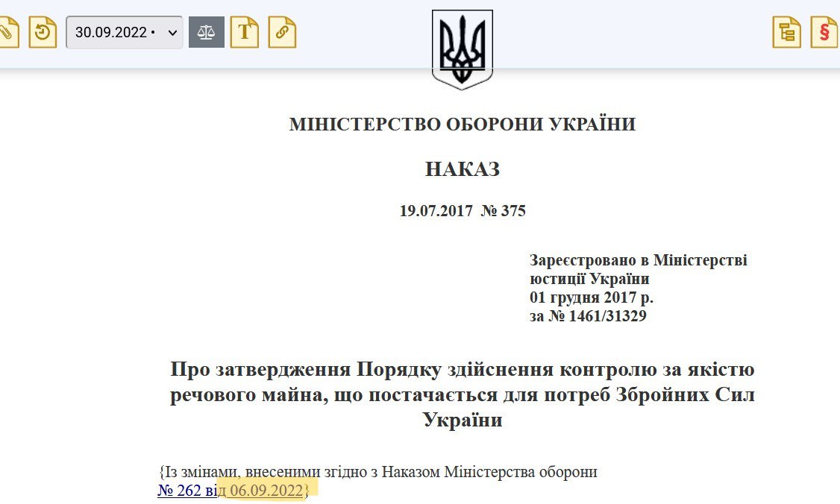The height and width of the screenshot is (504, 840).
Task: Click the document history clock icon
Action: click(43, 33)
